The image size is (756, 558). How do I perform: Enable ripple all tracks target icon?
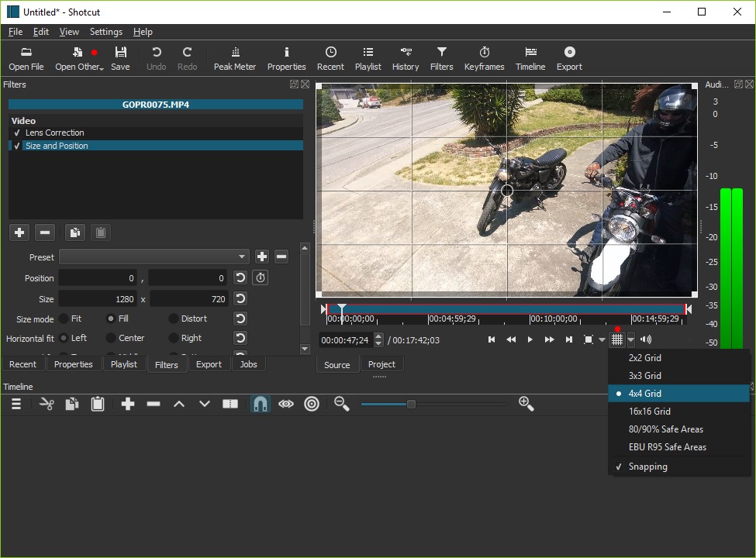[x=312, y=404]
